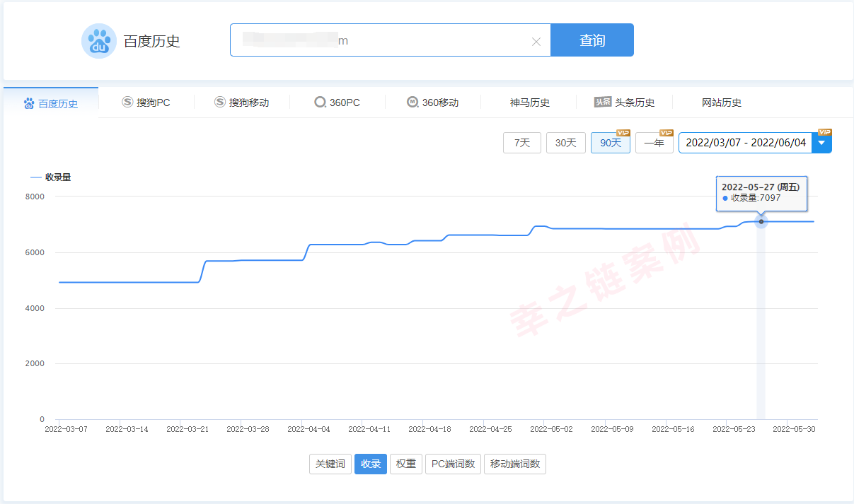Click the 360移动 tab's 360 icon

[x=412, y=102]
